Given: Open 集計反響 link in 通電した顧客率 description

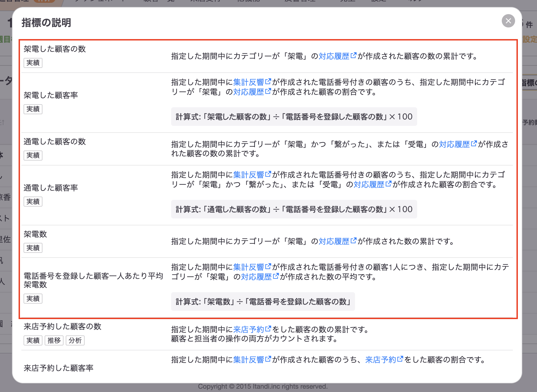Looking at the screenshot, I should 252,175.
